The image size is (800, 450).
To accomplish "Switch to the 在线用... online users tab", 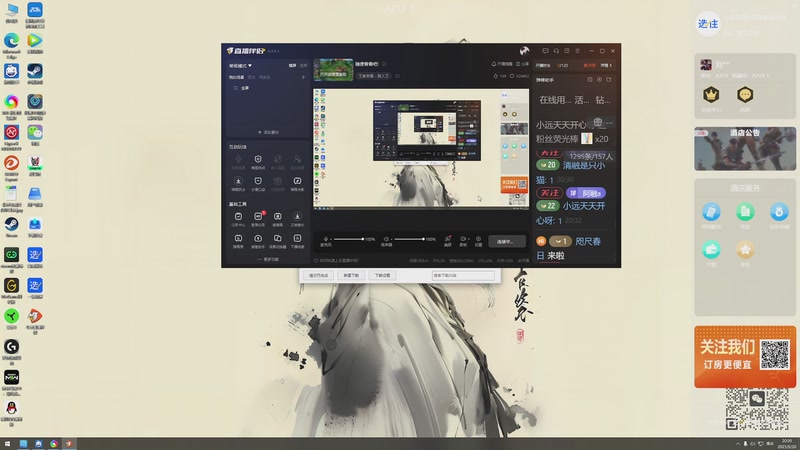I will (555, 100).
